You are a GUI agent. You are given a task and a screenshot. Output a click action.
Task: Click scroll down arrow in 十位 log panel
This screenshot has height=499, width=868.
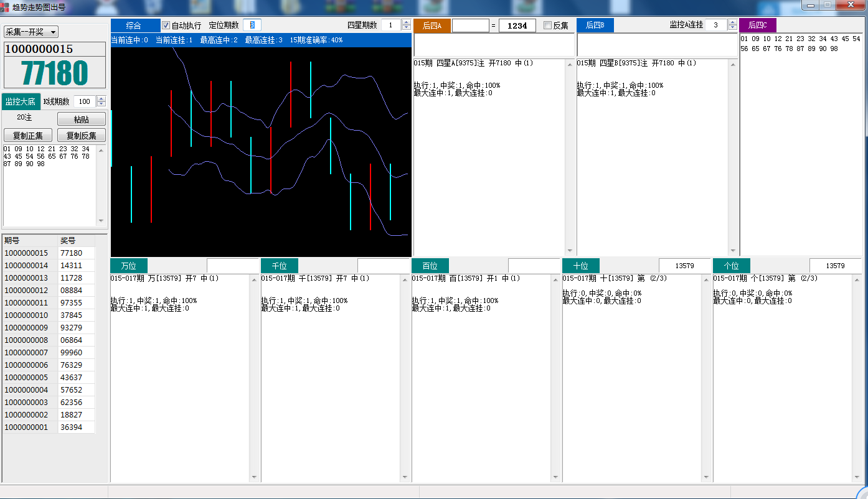click(x=706, y=477)
